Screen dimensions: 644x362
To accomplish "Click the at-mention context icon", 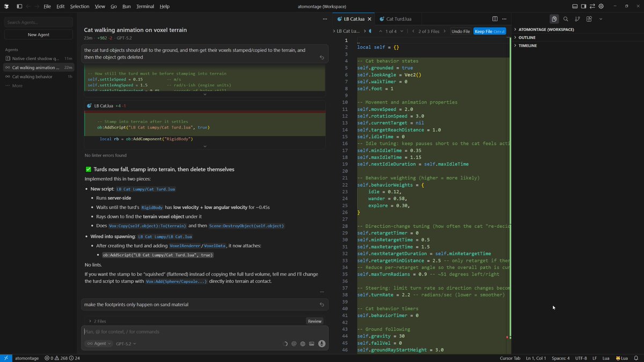I will tap(294, 344).
